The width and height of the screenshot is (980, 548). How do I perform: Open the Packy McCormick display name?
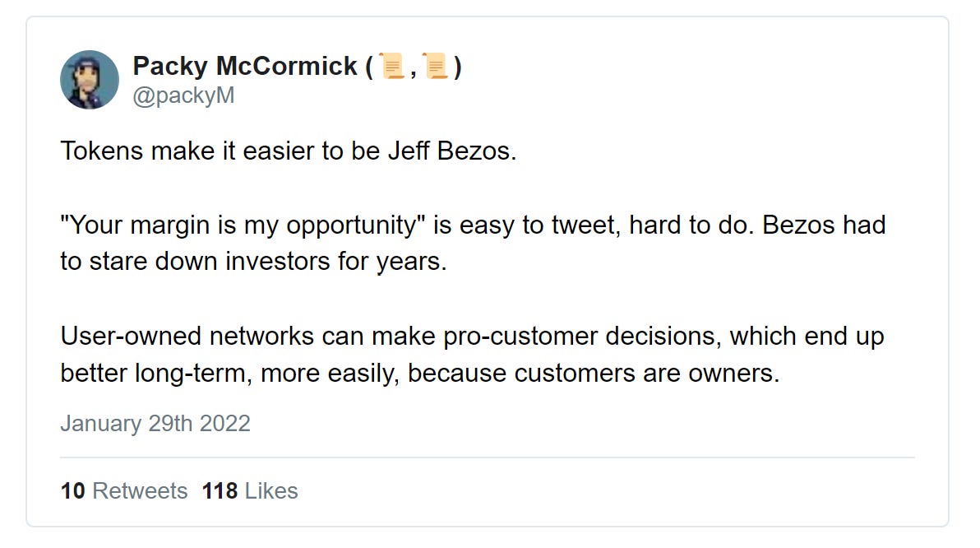pos(245,67)
